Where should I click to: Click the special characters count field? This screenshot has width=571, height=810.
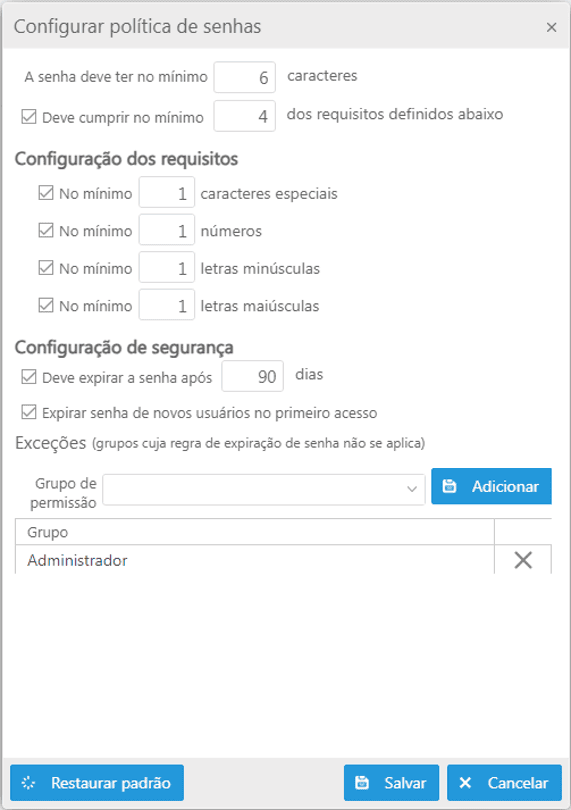pyautogui.click(x=166, y=193)
